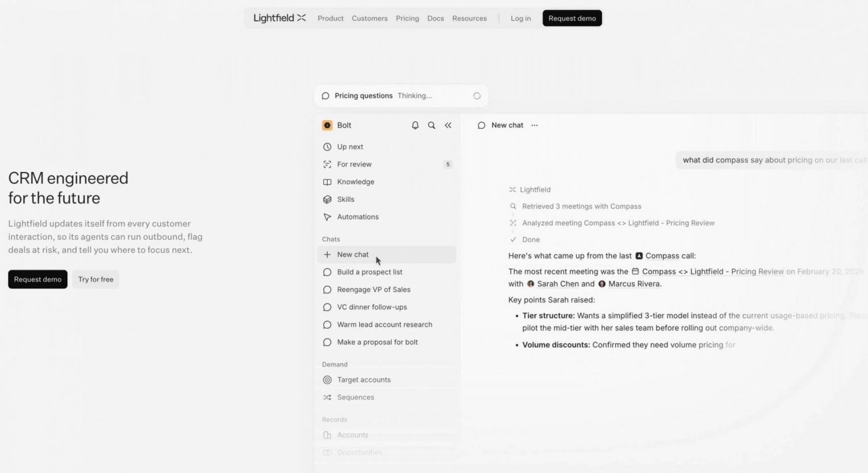
Task: Click the Knowledge label text
Action: point(356,182)
